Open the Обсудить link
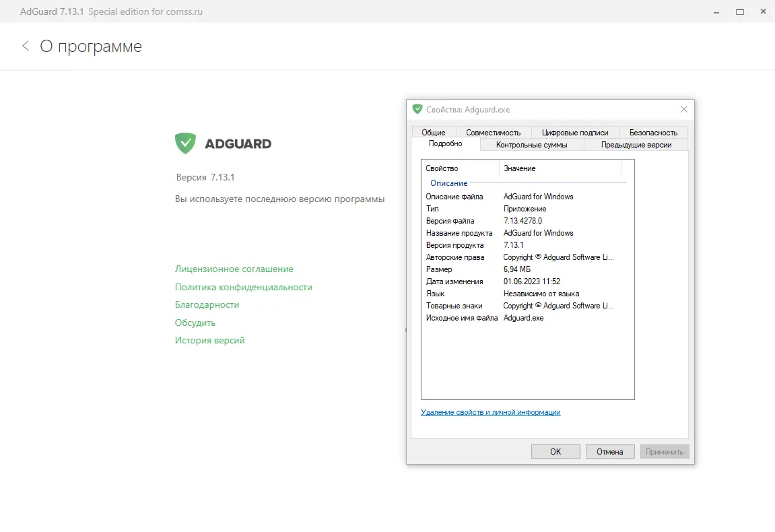 (194, 323)
